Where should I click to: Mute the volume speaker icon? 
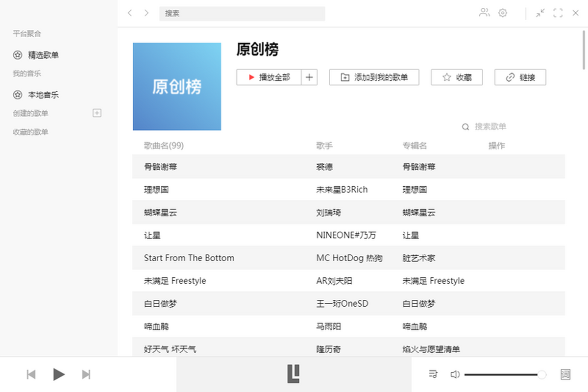pyautogui.click(x=455, y=374)
